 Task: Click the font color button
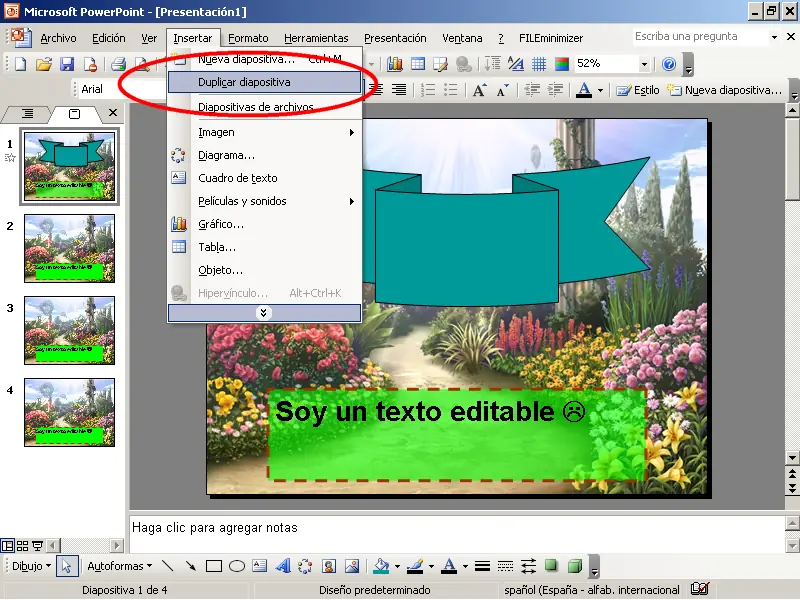[585, 90]
